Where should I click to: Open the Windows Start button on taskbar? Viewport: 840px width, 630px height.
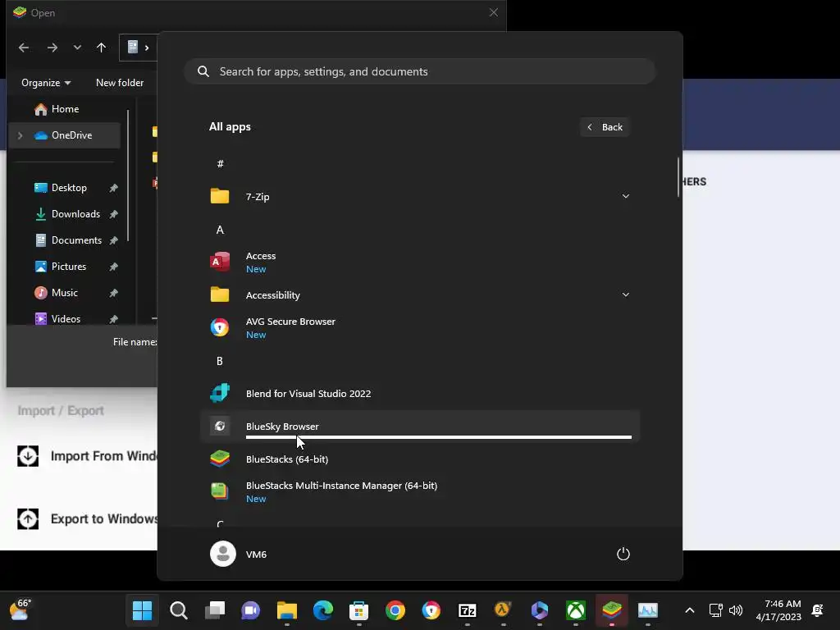click(143, 610)
